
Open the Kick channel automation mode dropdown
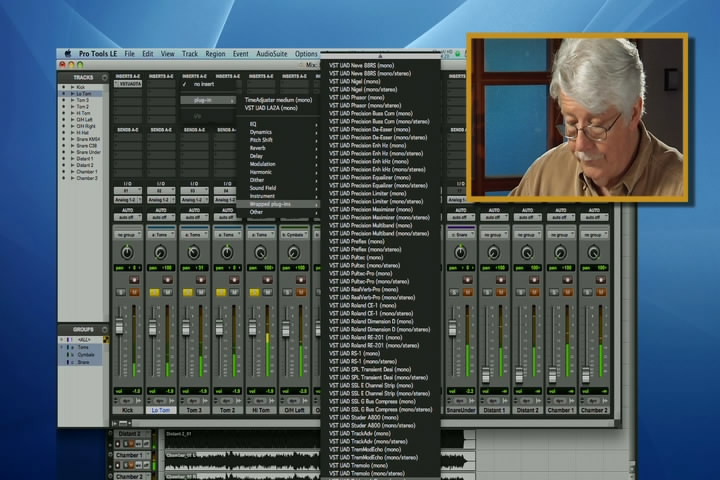127,217
